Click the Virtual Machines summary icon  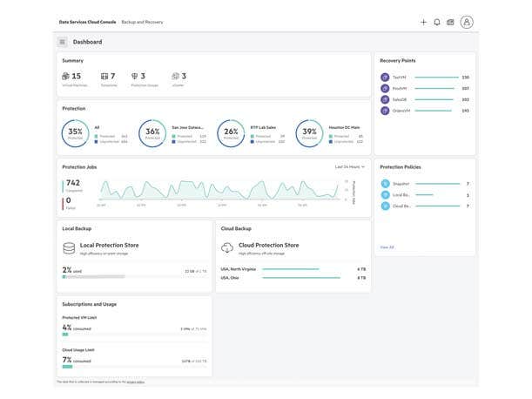65,77
